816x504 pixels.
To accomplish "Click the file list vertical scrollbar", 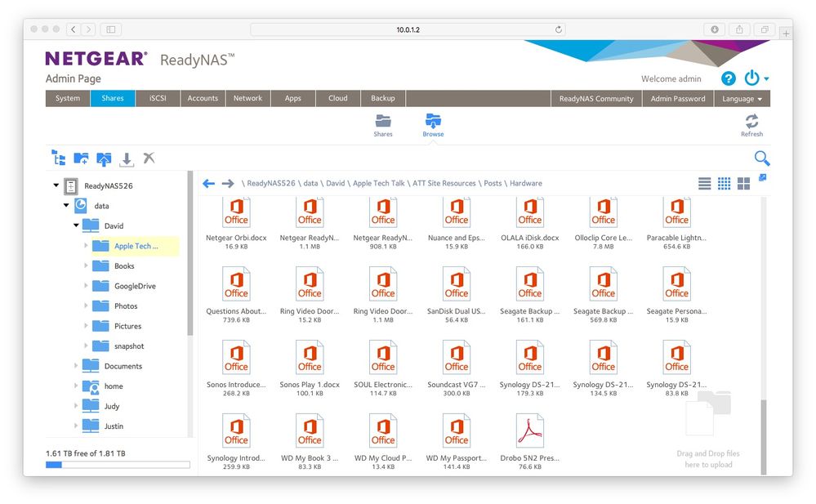I will (x=764, y=436).
